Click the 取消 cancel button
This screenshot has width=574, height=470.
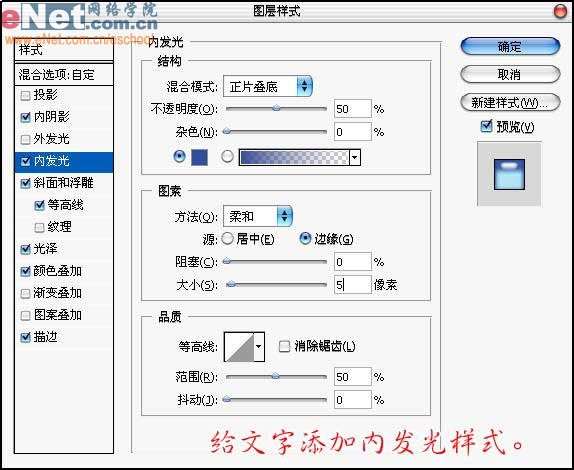[x=510, y=75]
